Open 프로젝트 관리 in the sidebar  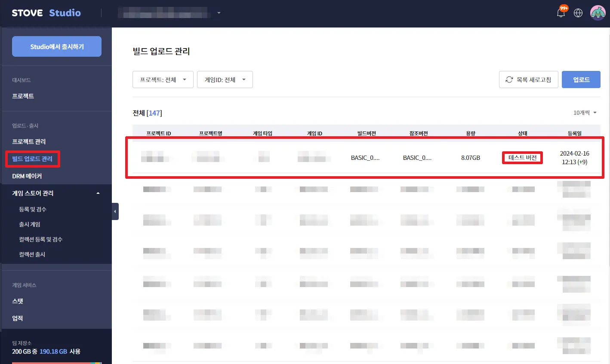29,141
